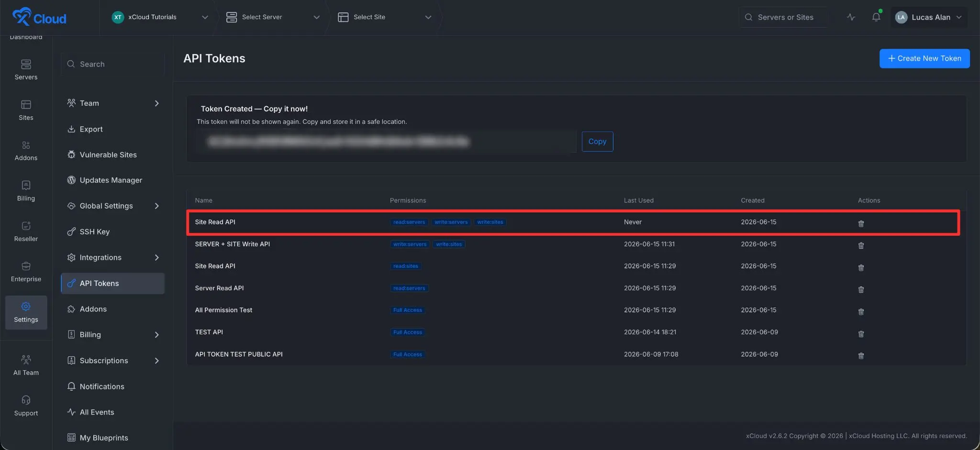Open My Blueprints menu item
The width and height of the screenshot is (980, 450).
point(112,438)
